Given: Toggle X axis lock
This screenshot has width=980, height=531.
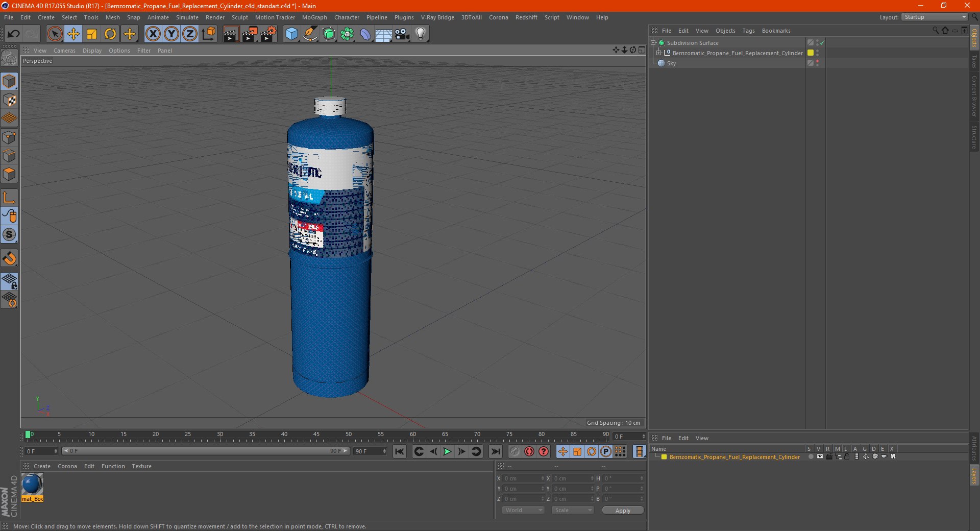Looking at the screenshot, I should tap(153, 34).
